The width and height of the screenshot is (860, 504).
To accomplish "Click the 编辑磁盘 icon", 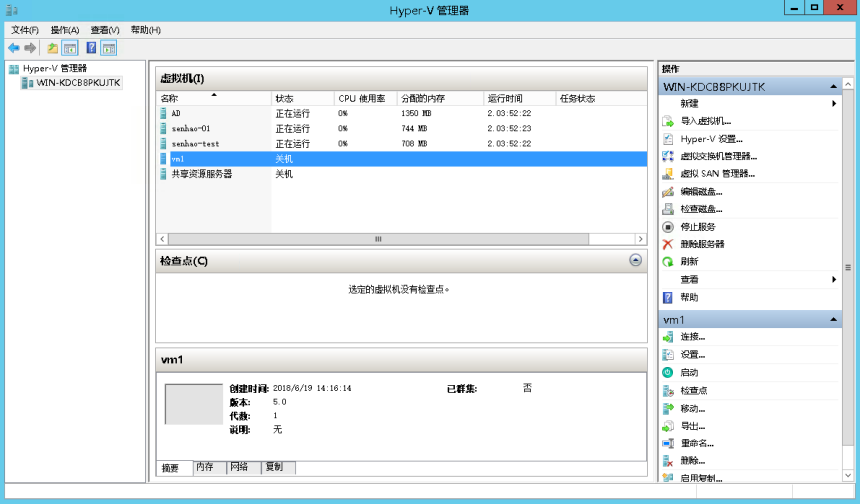I will [x=667, y=191].
